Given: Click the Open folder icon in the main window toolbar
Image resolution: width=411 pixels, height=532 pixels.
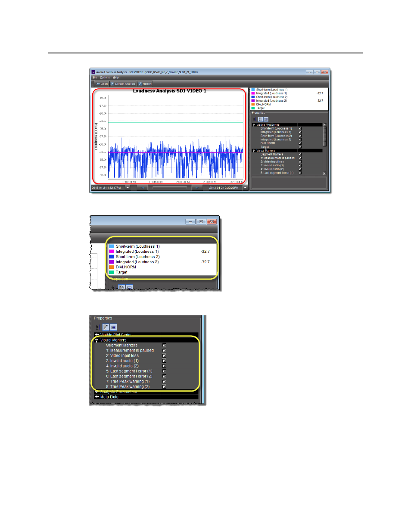Looking at the screenshot, I should 98,84.
